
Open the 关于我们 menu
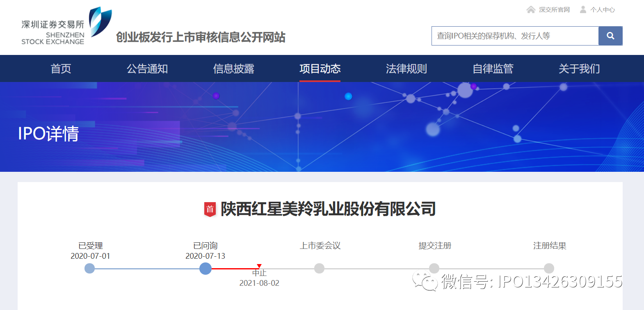(x=579, y=68)
